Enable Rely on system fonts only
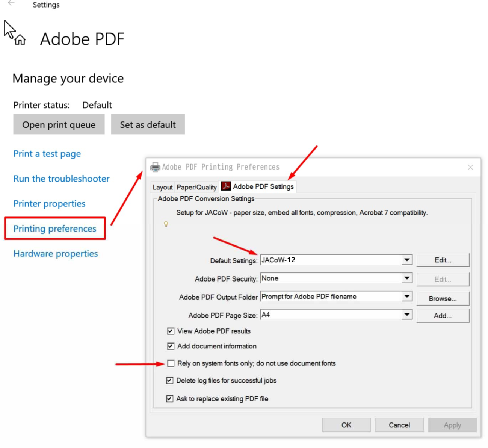The width and height of the screenshot is (488, 448). pyautogui.click(x=171, y=363)
